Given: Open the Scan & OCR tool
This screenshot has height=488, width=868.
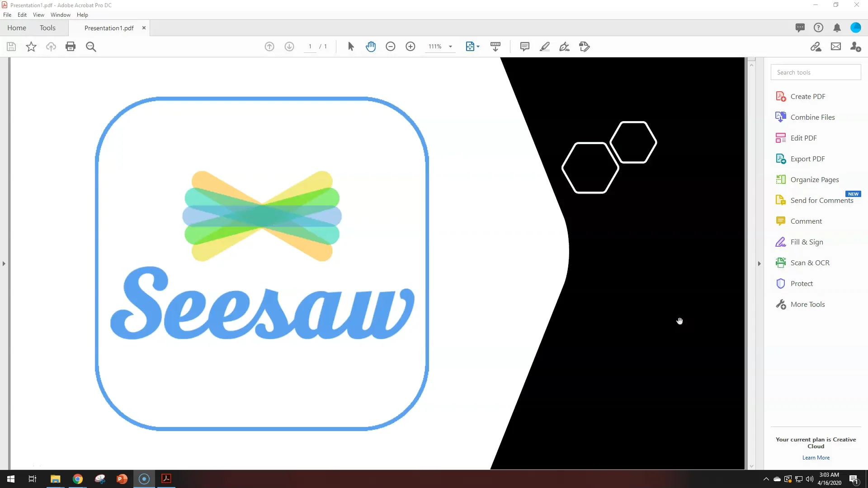Looking at the screenshot, I should click(x=810, y=262).
